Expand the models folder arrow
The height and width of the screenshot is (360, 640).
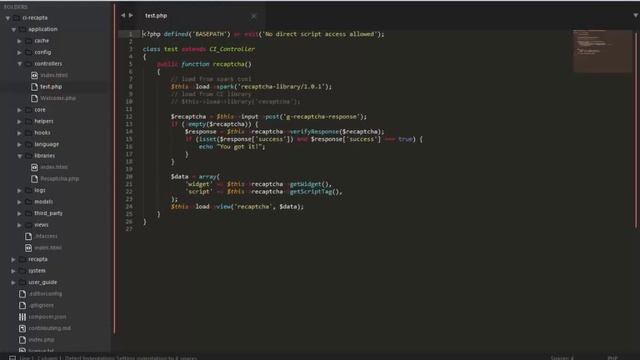[x=19, y=202]
